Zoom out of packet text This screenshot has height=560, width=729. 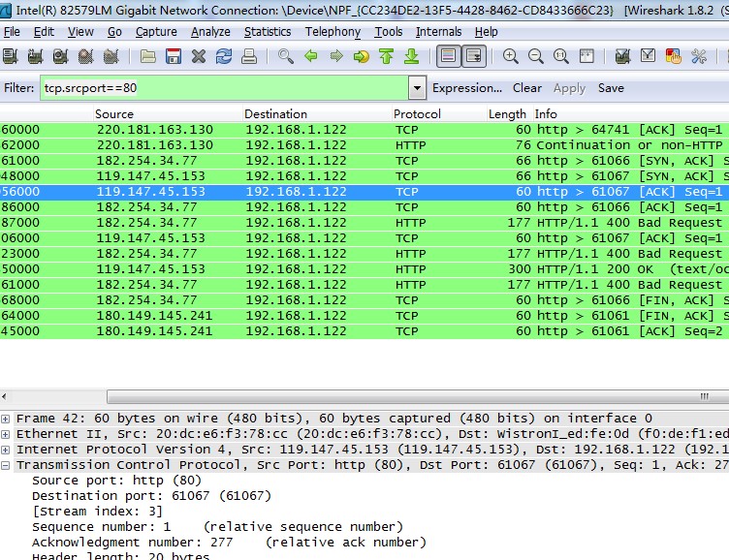[535, 57]
